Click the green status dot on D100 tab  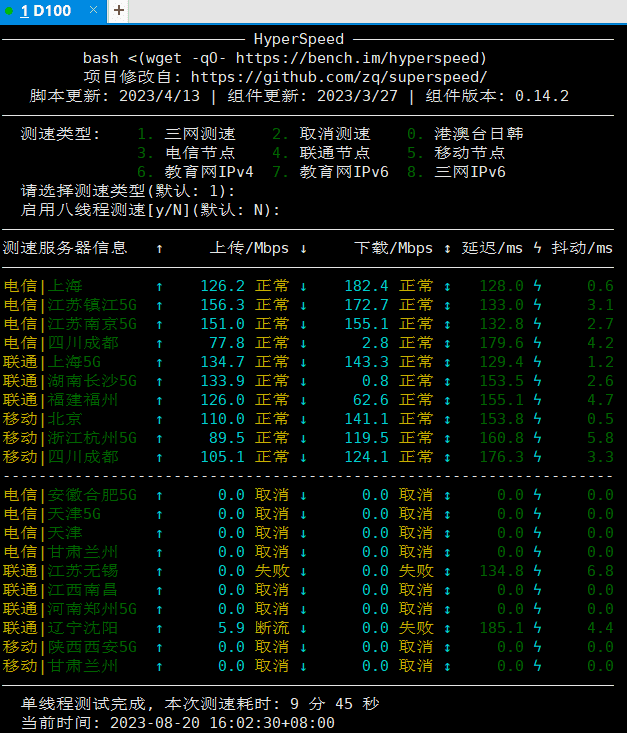[x=8, y=11]
